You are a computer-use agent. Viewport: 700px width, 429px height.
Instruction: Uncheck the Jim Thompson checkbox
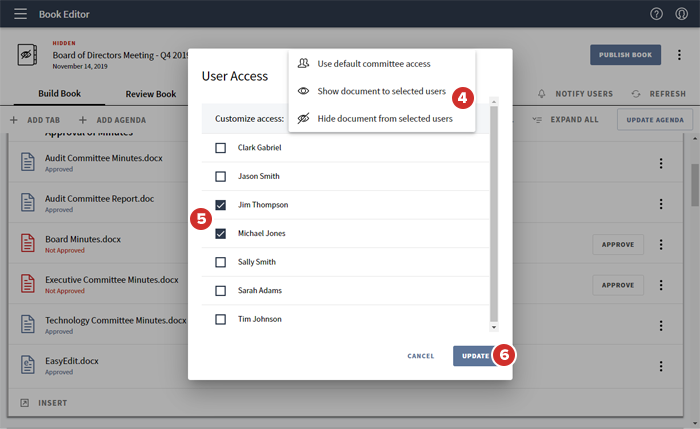tap(221, 205)
